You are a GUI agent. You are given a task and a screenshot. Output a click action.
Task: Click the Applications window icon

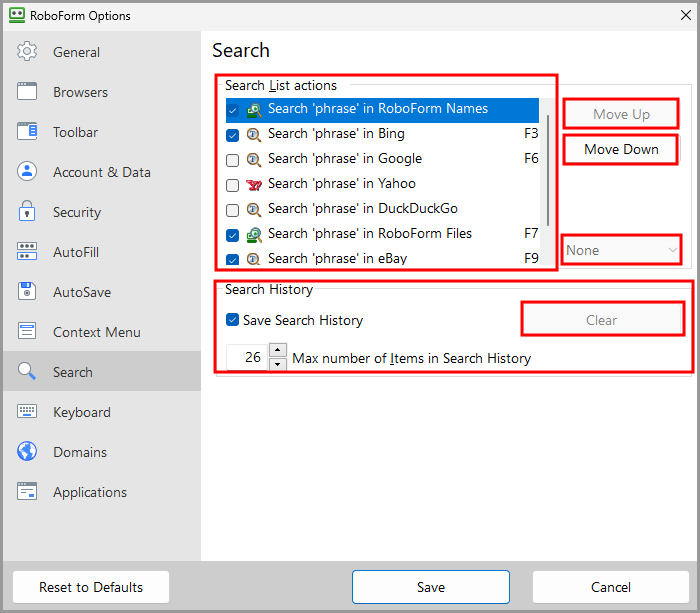27,491
